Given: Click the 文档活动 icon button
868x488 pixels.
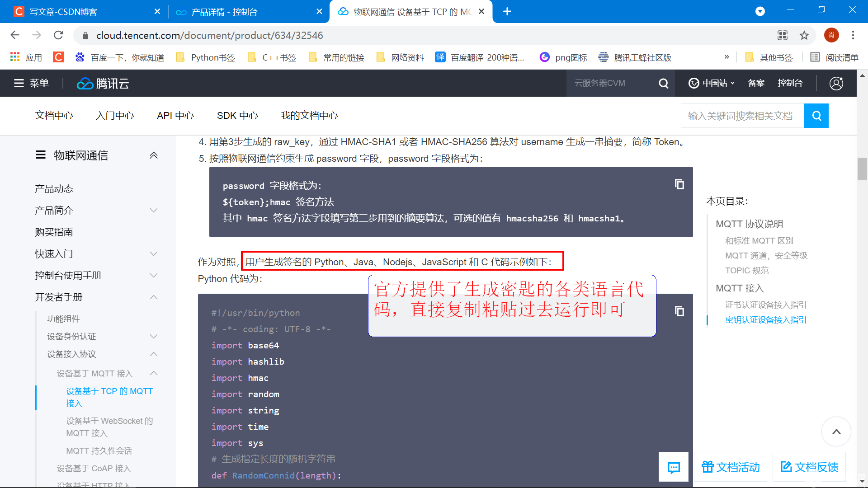Looking at the screenshot, I should [707, 468].
